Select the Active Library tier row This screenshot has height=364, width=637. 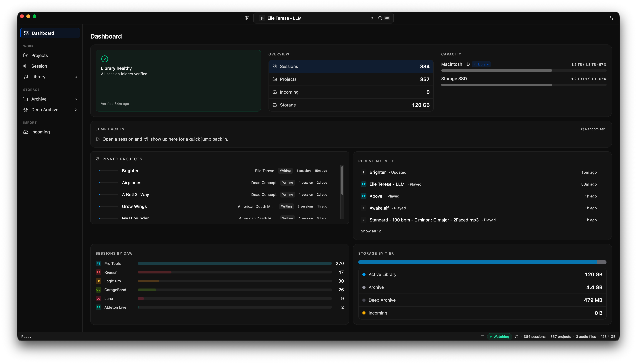482,275
